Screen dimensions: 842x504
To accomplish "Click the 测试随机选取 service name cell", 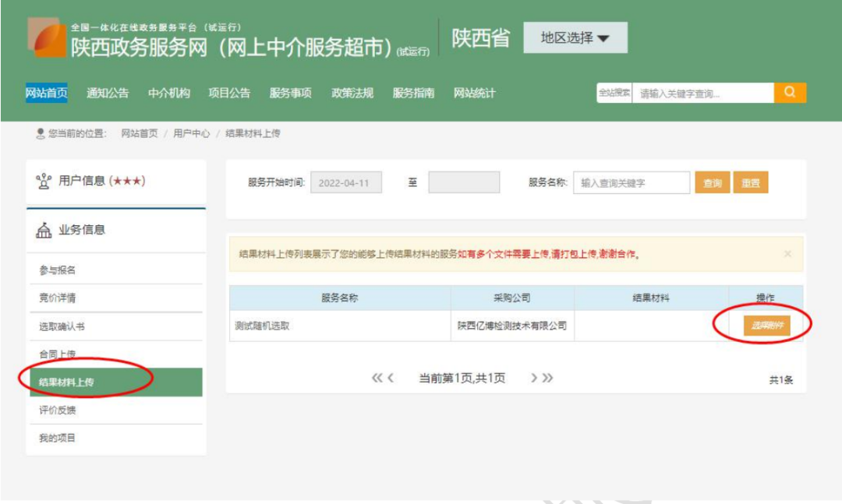I will click(340, 326).
